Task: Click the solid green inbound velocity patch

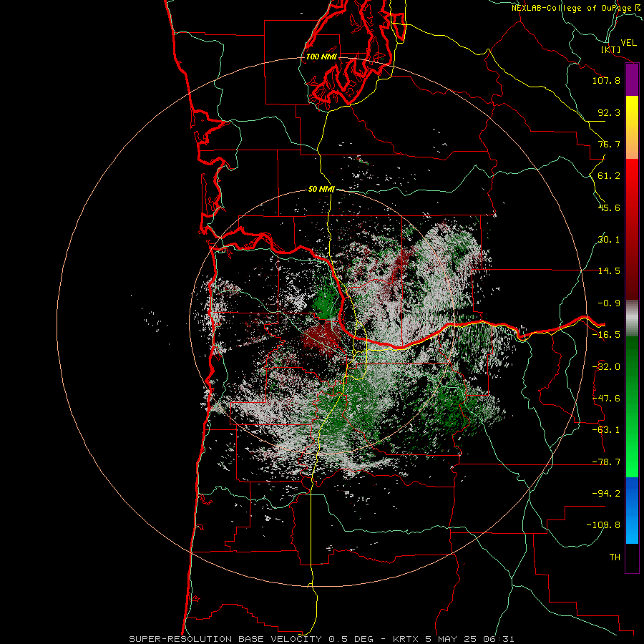Action: click(326, 302)
